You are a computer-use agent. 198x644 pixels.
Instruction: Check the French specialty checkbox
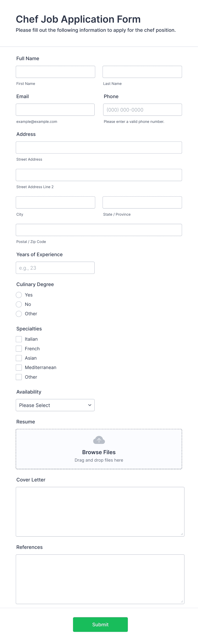19,349
